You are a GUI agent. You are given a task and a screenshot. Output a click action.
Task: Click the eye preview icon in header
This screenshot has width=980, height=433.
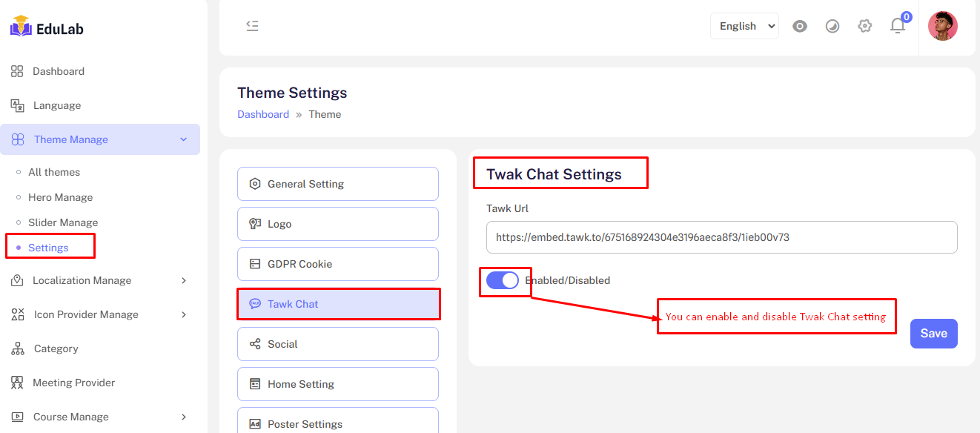[799, 26]
